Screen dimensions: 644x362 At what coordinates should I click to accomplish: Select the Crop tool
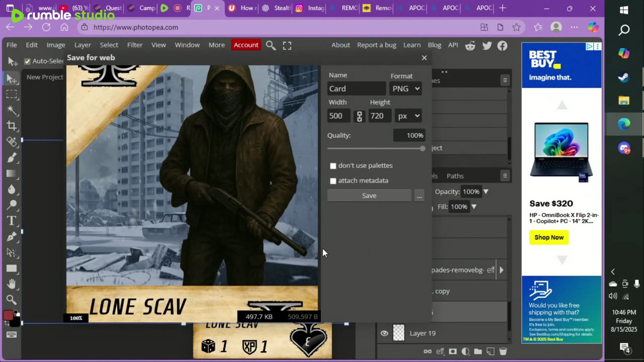12,126
